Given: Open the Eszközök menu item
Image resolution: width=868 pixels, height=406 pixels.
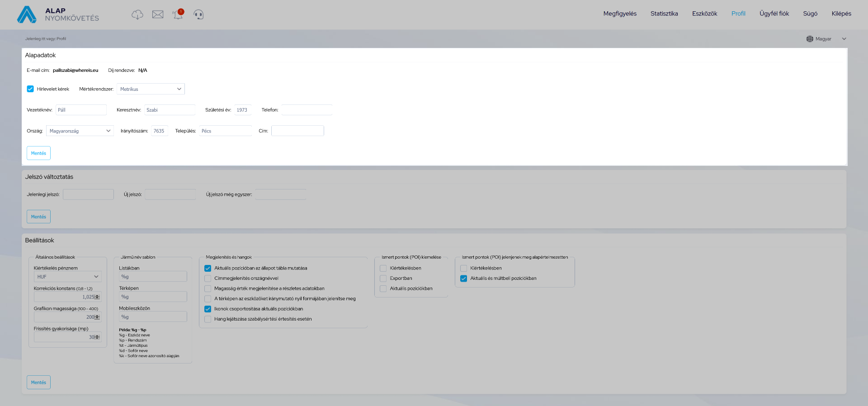Looking at the screenshot, I should coord(704,14).
